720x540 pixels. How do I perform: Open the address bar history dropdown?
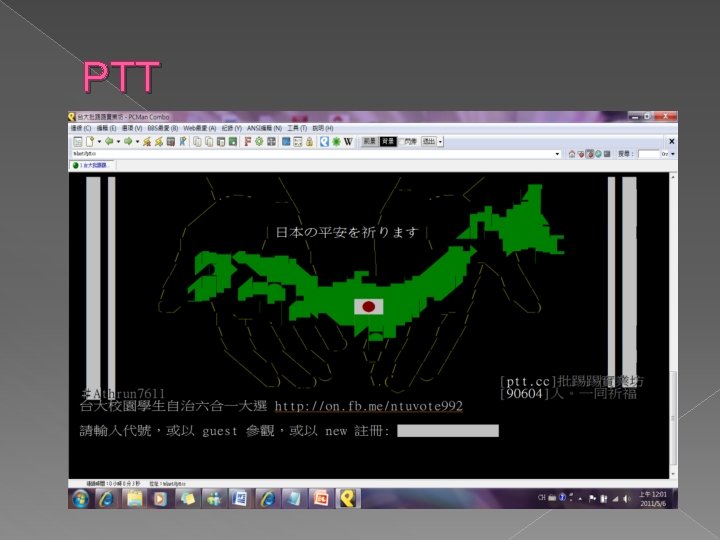(557, 154)
